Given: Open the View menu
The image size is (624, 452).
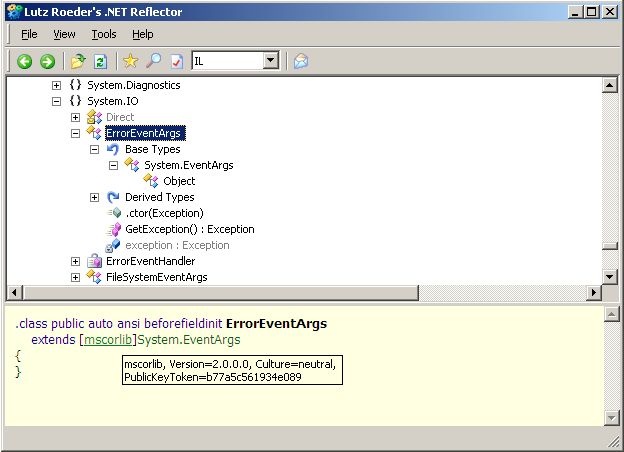Looking at the screenshot, I should 64,34.
